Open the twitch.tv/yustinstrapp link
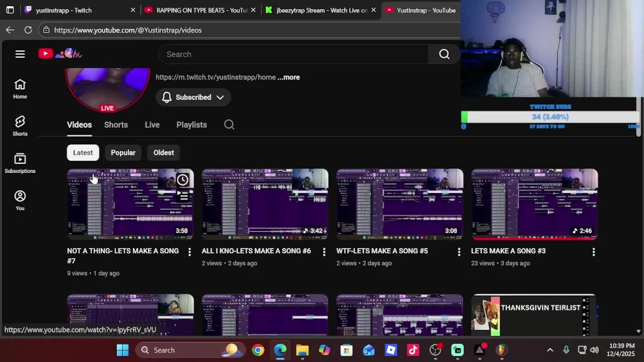 click(x=215, y=77)
